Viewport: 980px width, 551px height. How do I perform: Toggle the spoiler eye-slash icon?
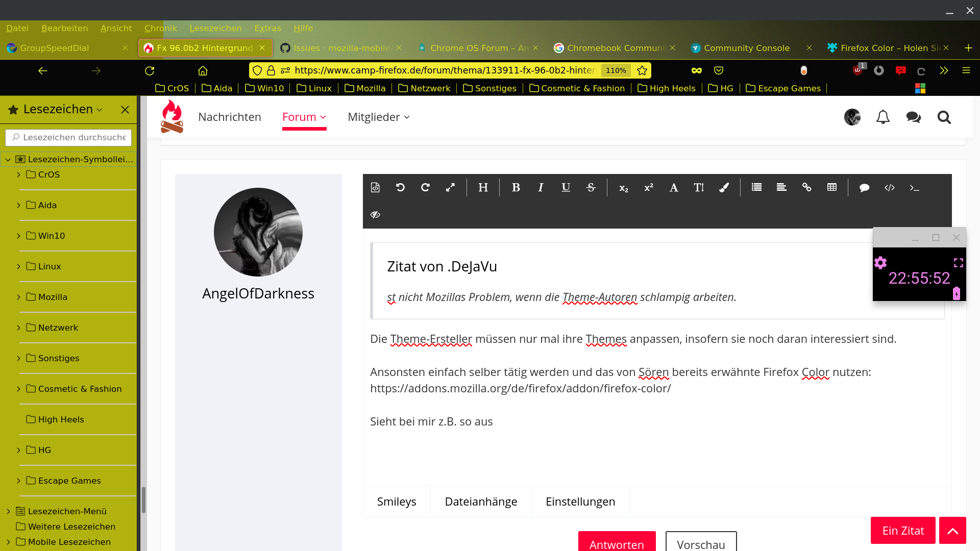pyautogui.click(x=375, y=215)
